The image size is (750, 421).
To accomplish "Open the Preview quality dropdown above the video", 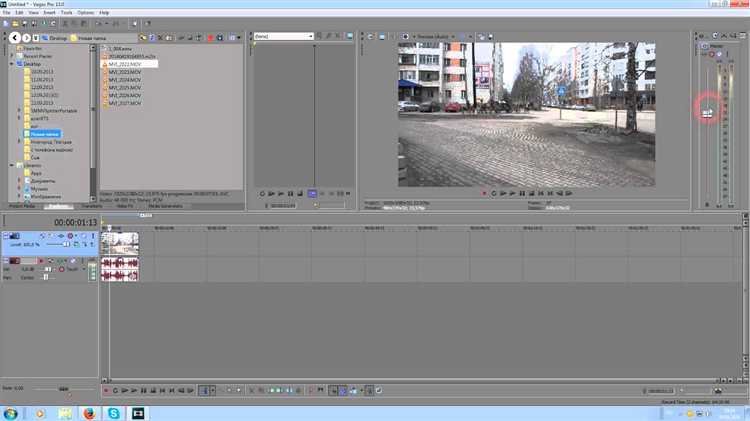I will point(435,36).
